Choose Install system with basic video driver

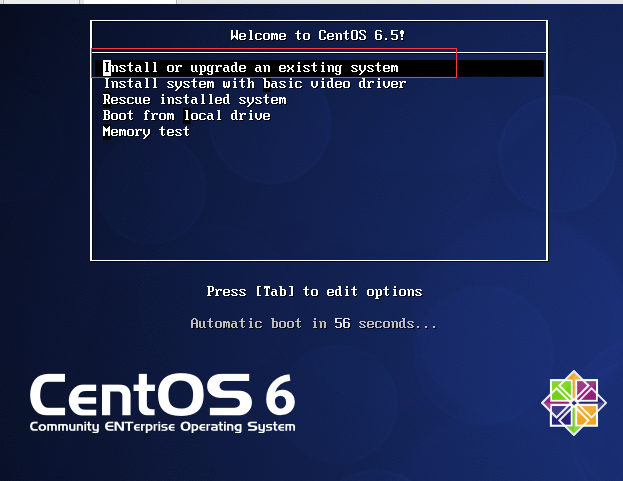tap(254, 84)
